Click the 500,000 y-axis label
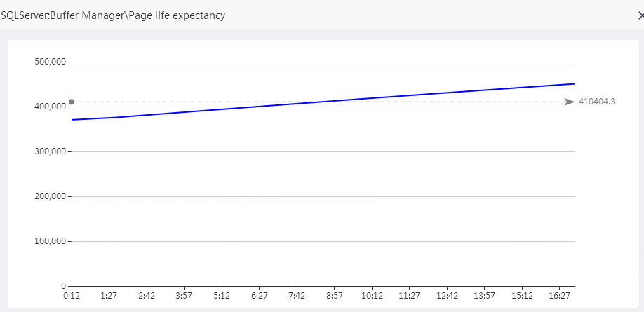Screen dimensions: 644x312 click(x=50, y=62)
